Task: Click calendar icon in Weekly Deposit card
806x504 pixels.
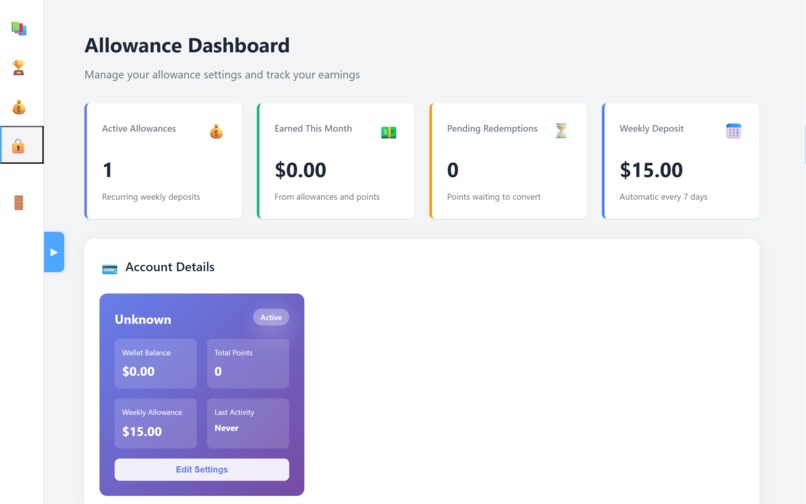Action: (x=734, y=131)
